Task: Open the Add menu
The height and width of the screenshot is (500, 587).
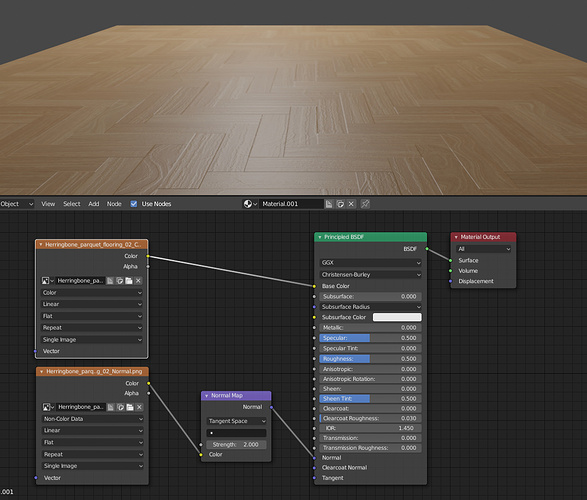Action: click(x=94, y=204)
